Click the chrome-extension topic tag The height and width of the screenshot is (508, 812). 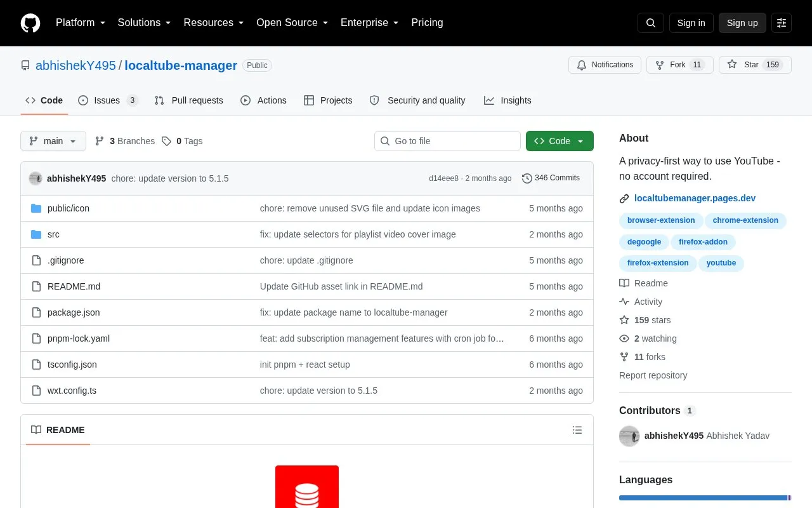pos(745,220)
